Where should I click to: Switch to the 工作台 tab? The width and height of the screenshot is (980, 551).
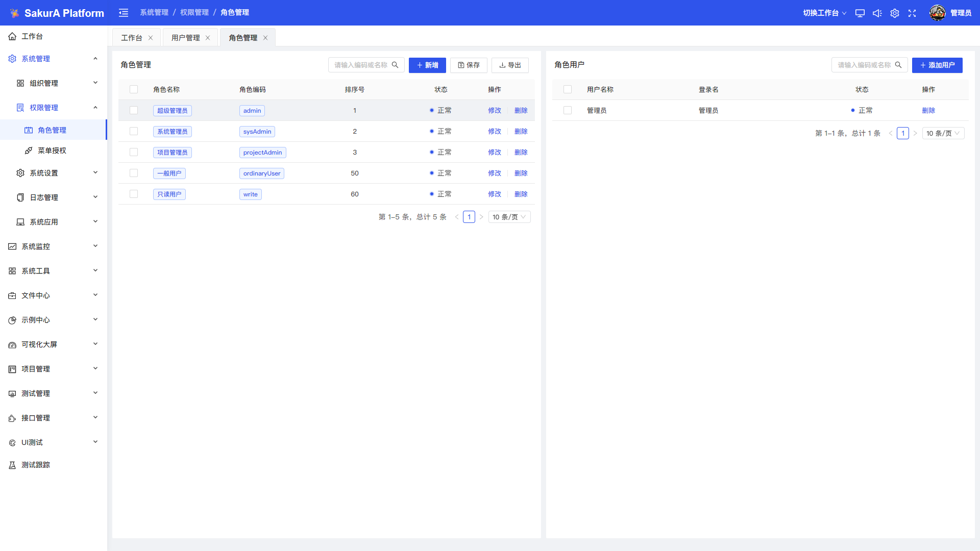point(132,38)
